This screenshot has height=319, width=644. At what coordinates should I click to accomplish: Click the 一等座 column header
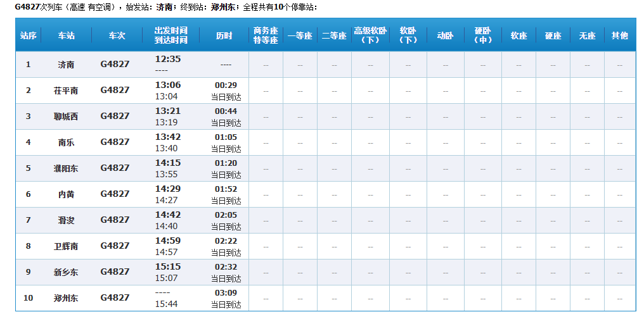click(300, 35)
